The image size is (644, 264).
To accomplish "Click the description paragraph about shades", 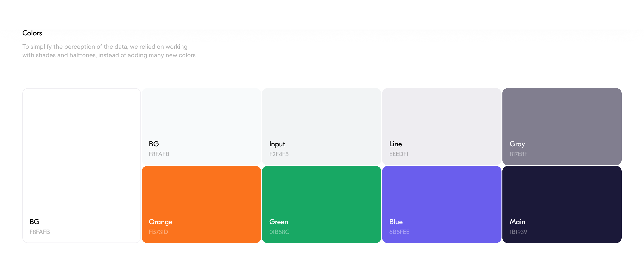I will click(109, 51).
